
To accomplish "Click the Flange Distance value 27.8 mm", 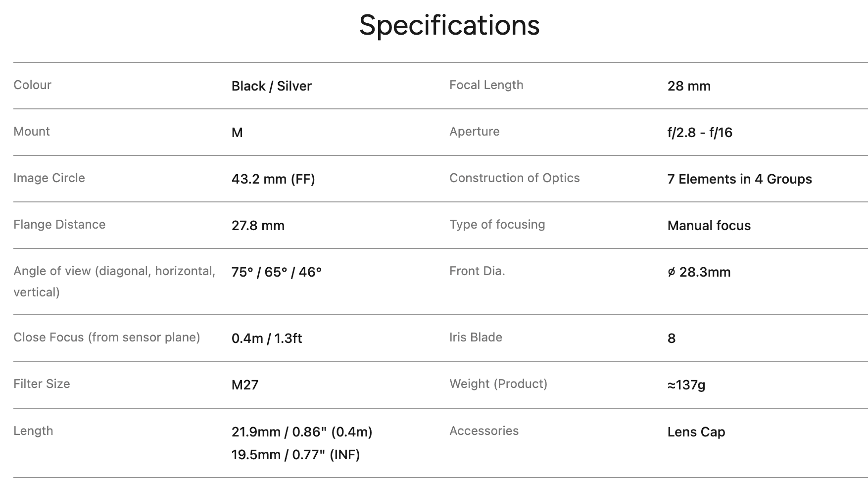I will [258, 226].
